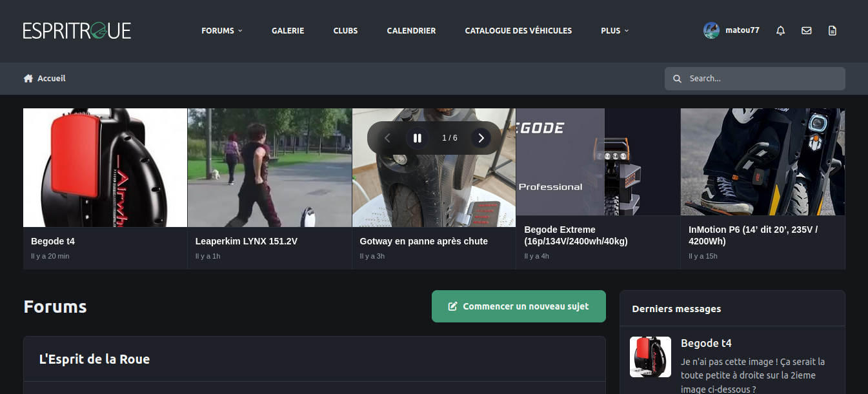Click the search magnifier icon

[x=677, y=79]
